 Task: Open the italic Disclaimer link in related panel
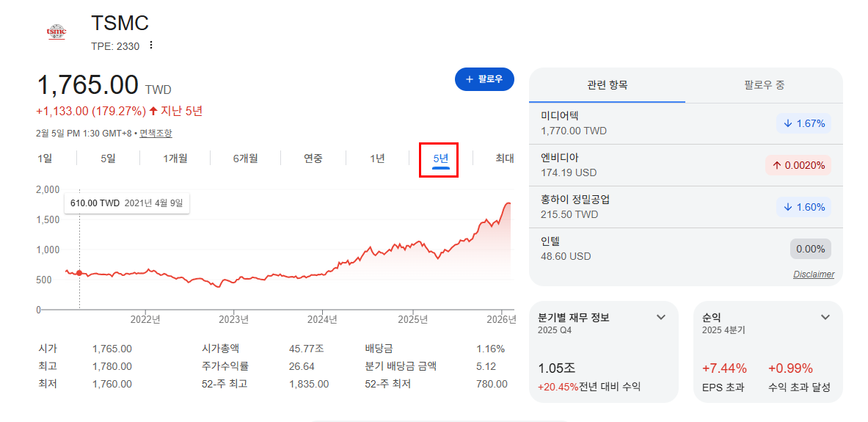pyautogui.click(x=813, y=274)
